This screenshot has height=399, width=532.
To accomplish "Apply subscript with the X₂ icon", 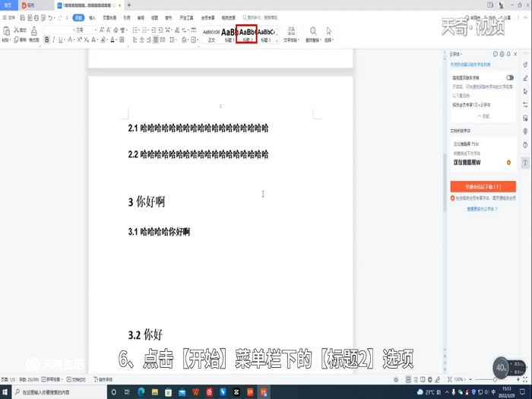I will 86,40.
